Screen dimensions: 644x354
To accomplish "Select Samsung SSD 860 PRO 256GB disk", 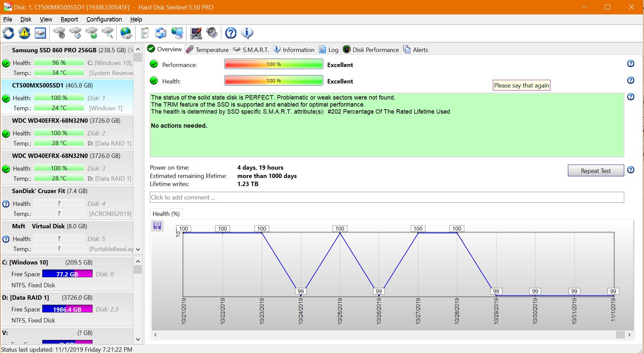I will click(67, 61).
